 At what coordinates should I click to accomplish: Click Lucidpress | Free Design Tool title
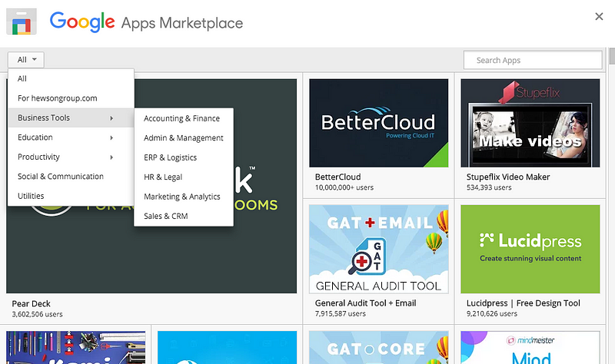point(524,303)
